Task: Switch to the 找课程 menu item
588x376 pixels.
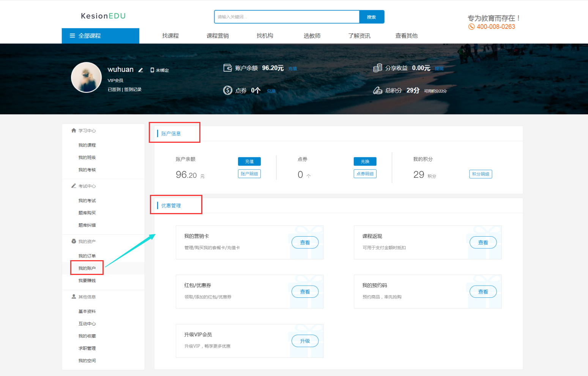Action: coord(170,36)
